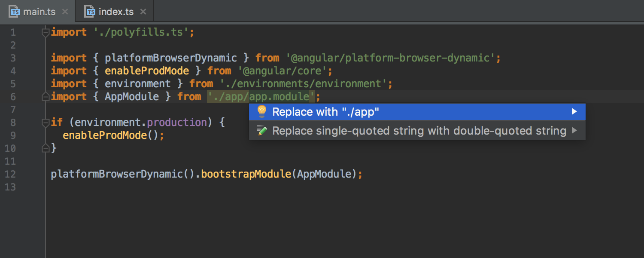This screenshot has width=644, height=258.
Task: Click the 'production' property on line 8
Action: (x=177, y=123)
